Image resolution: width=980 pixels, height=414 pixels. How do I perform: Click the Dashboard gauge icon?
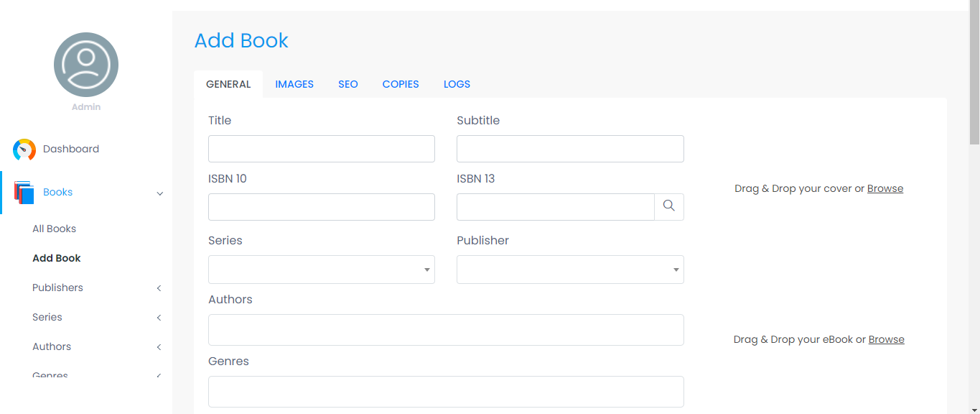point(24,149)
